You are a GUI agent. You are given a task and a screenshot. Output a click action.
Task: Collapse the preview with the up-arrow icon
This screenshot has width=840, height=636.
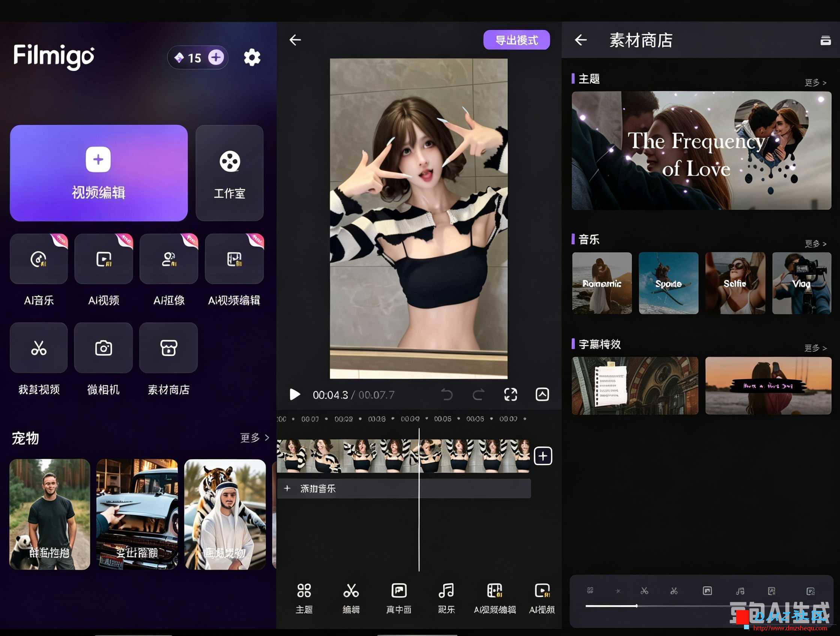tap(542, 394)
